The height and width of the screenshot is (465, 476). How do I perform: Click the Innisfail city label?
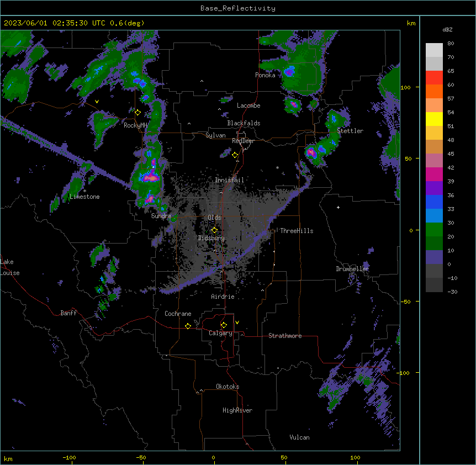click(x=229, y=180)
